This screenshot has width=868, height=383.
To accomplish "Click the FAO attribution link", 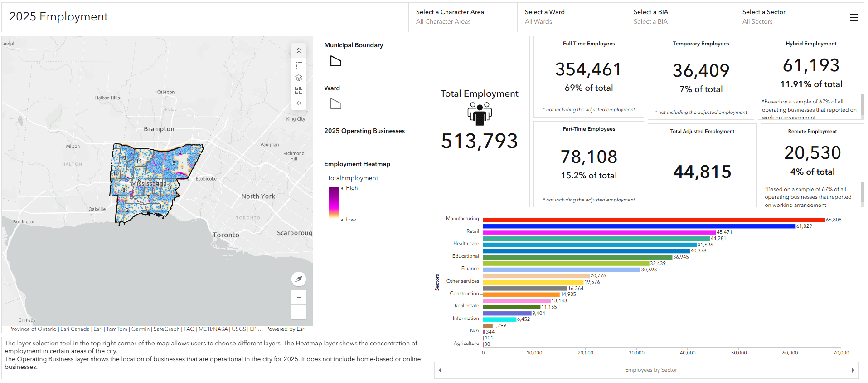I will click(x=189, y=329).
